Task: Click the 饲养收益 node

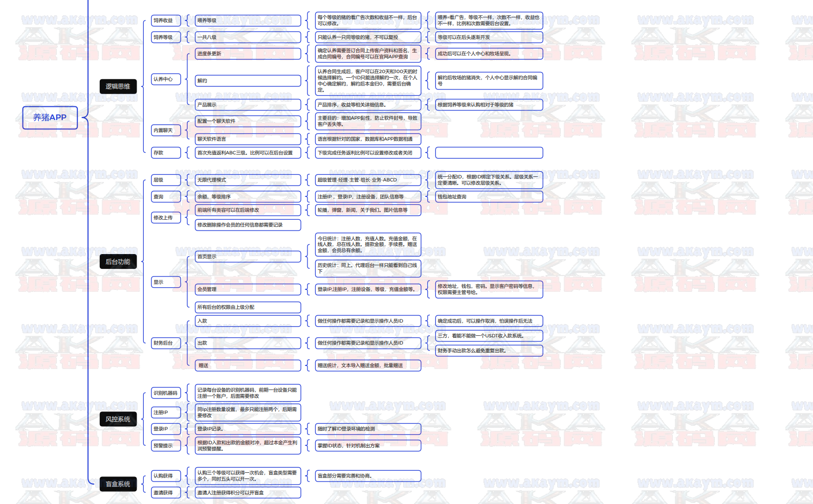Action: (166, 20)
